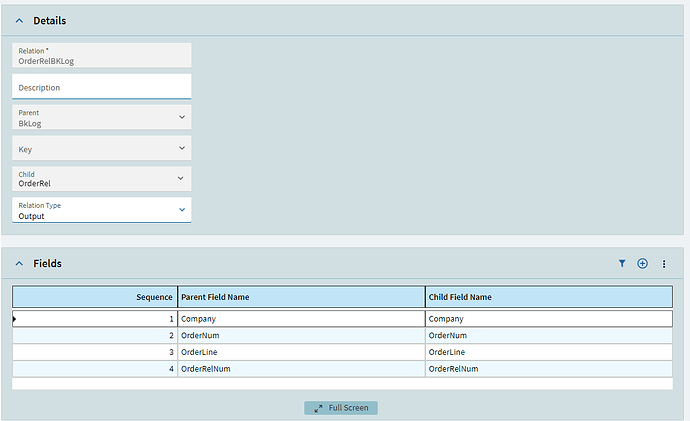Sort by Sequence column header

95,297
